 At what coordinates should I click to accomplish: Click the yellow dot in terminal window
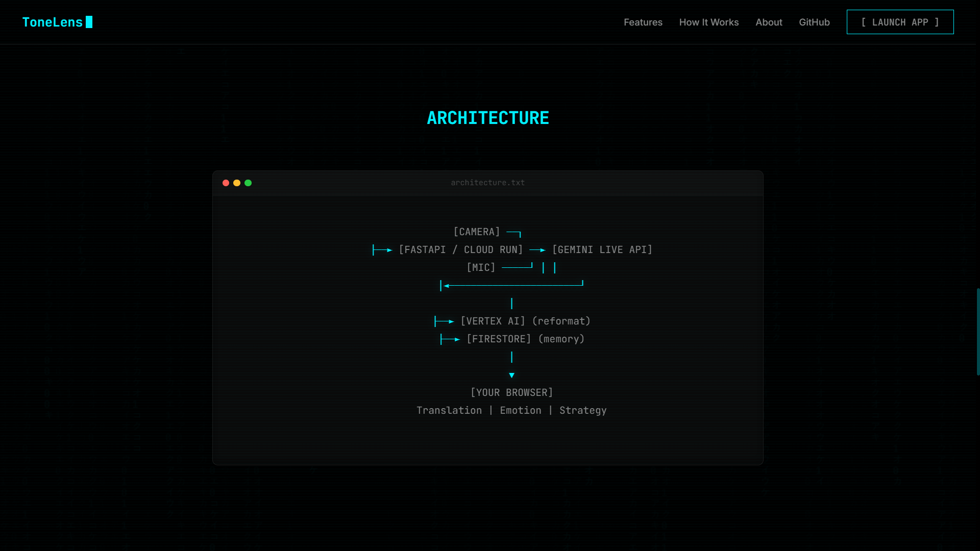237,183
